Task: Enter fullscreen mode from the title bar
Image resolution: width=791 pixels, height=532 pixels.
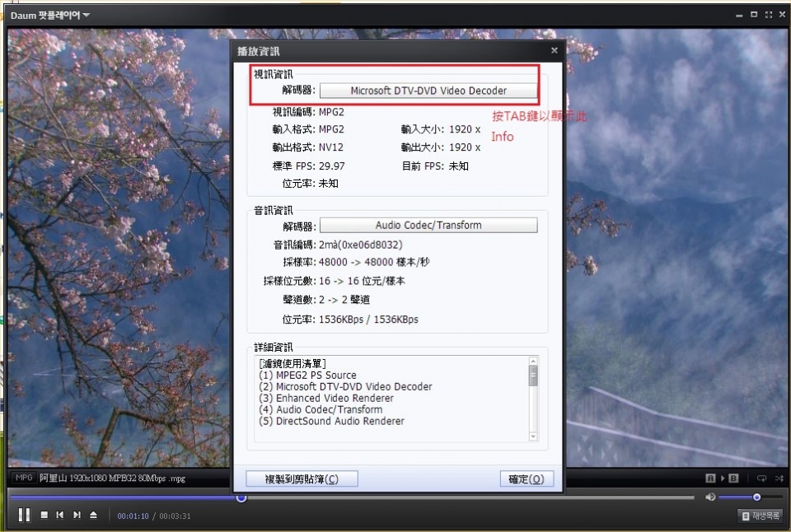Action: 769,15
